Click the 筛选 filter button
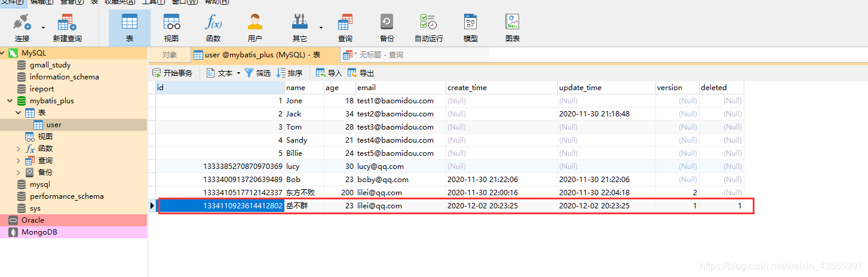 point(257,73)
